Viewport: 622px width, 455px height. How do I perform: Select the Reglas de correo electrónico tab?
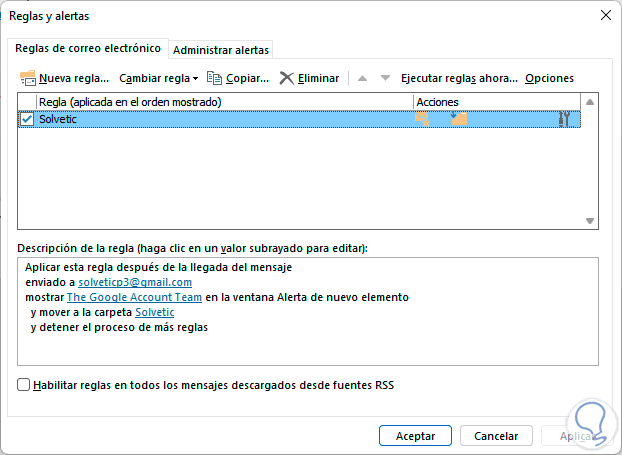tap(87, 48)
